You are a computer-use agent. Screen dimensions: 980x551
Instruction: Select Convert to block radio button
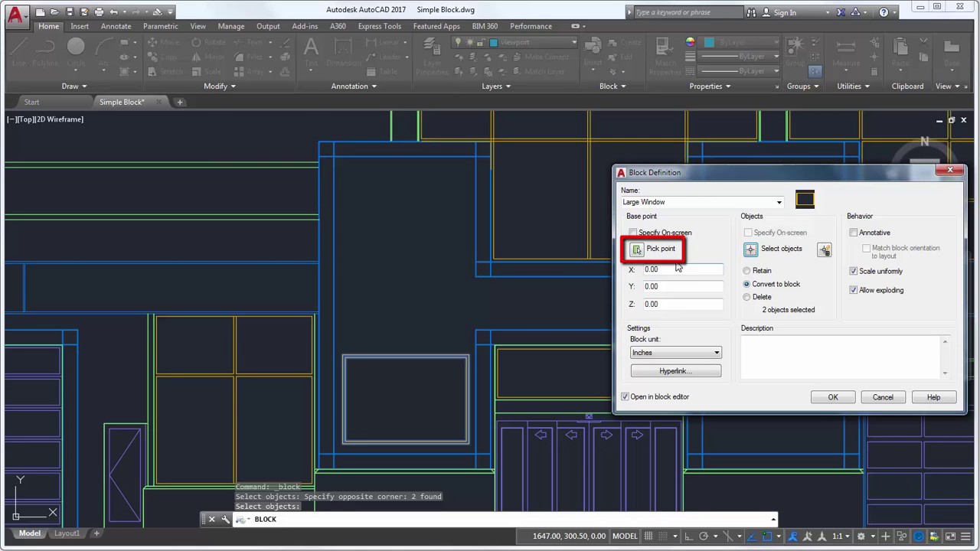click(x=747, y=284)
